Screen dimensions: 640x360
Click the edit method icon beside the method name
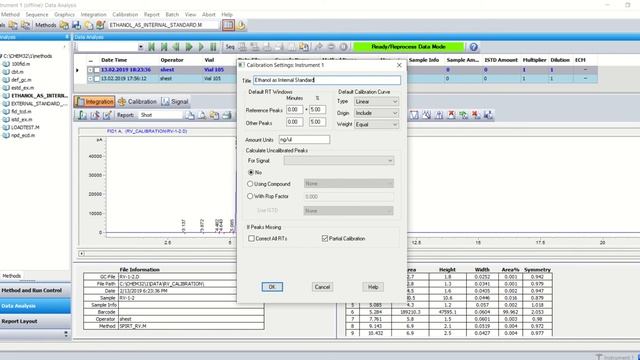[101, 25]
